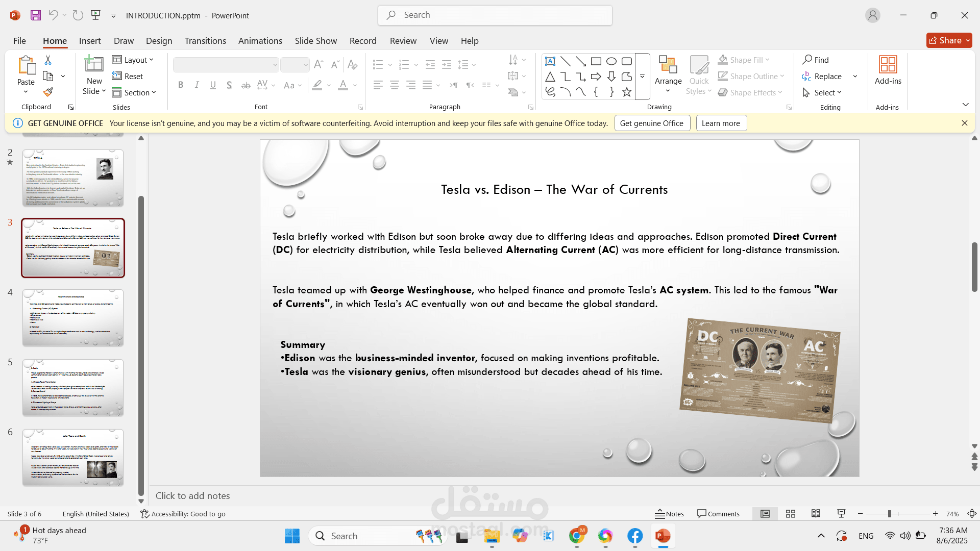Image resolution: width=980 pixels, height=551 pixels.
Task: Click the Paste clipboard icon
Action: pos(26,65)
